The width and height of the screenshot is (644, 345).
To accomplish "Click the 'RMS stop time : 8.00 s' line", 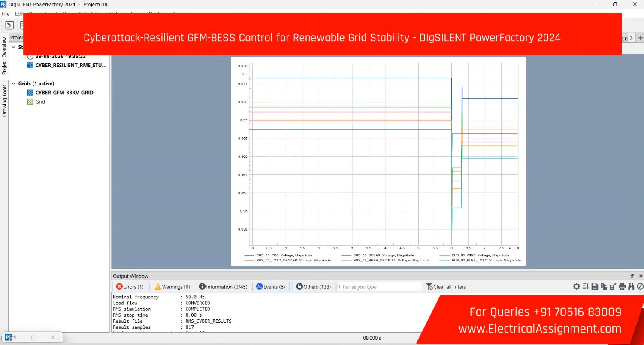I will point(157,315).
